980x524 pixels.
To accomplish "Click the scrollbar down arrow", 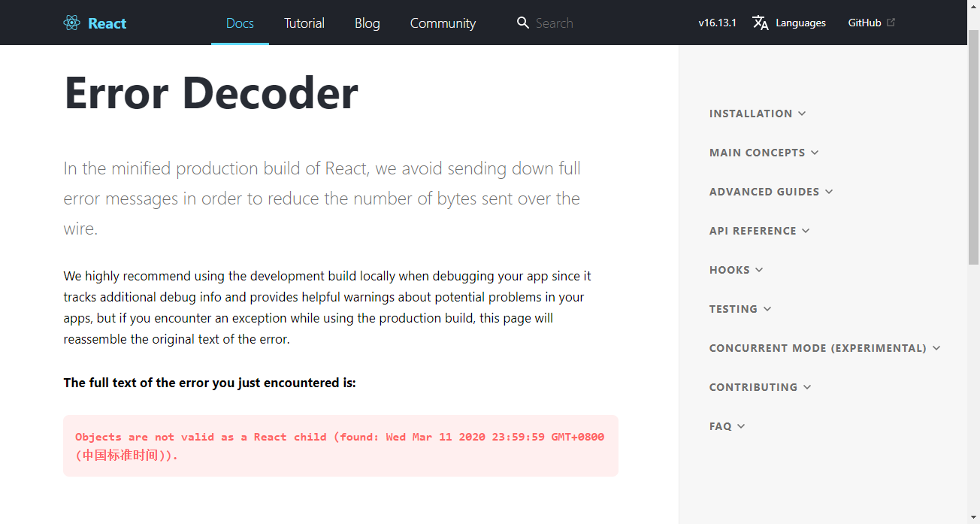I will coord(973,517).
